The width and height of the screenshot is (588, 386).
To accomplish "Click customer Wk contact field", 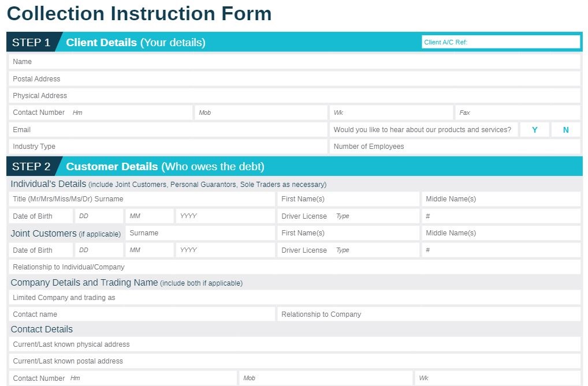I will 498,378.
